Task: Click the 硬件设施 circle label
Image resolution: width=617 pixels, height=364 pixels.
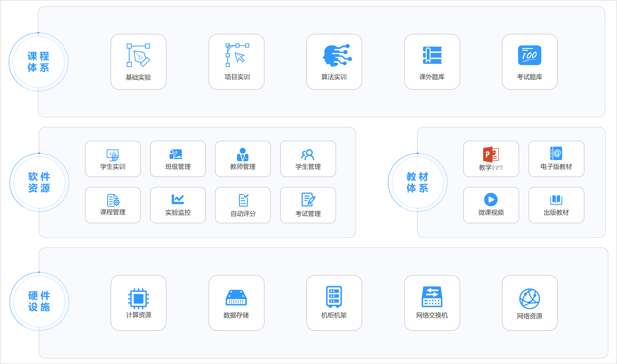Action: click(39, 301)
